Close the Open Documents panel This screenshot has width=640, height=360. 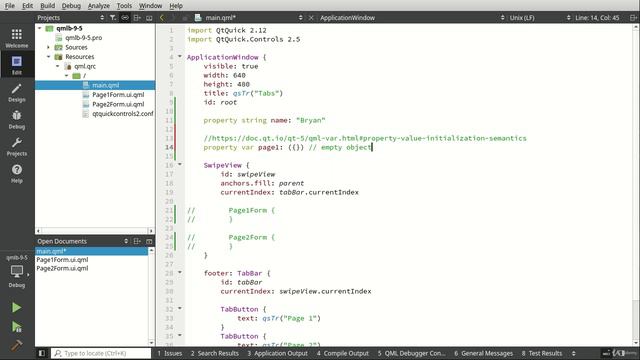149,241
